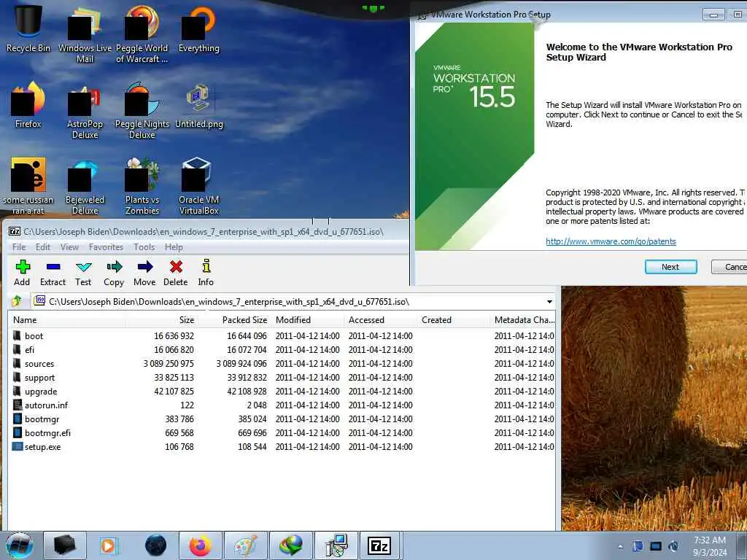
Task: Show hidden system tray icons
Action: point(620,546)
